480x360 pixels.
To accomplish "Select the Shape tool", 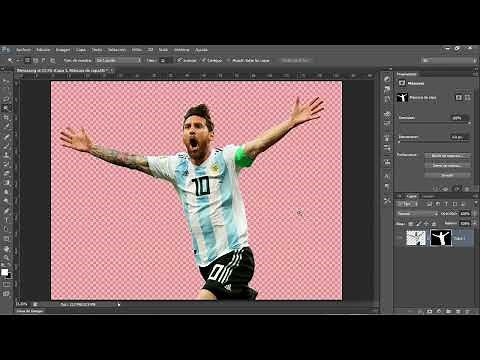I will tap(6, 239).
